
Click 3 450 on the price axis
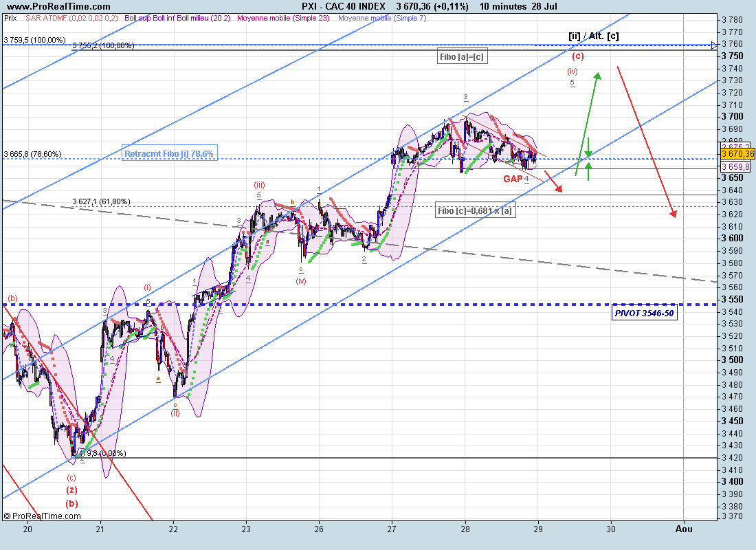pos(733,421)
